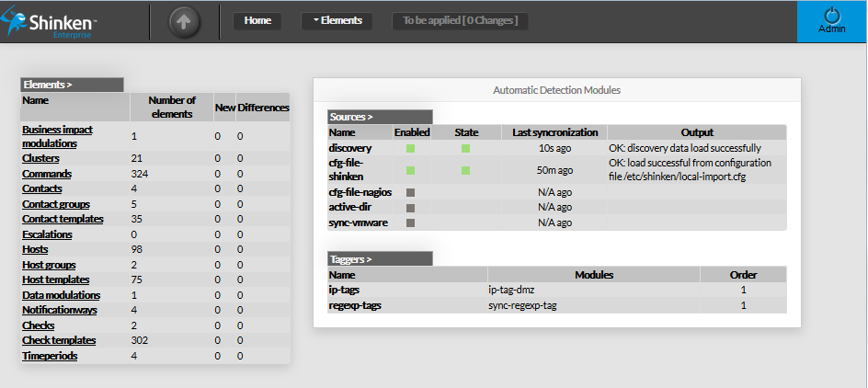Enable the cfg-file-nagios source
Viewport: 868px width, 388px height.
click(411, 193)
